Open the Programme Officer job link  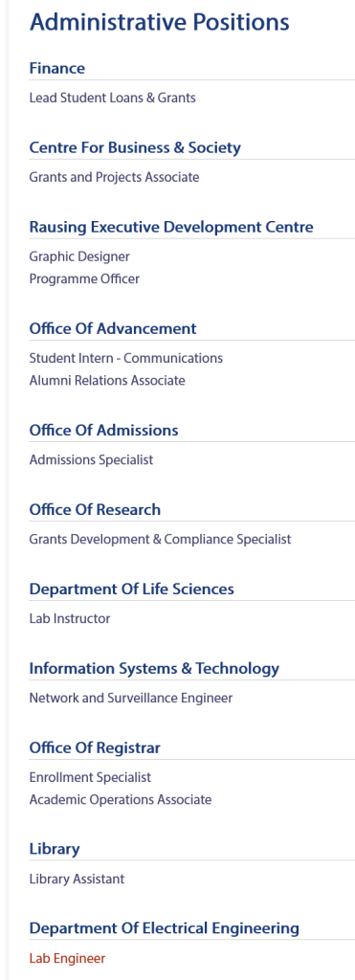tap(84, 278)
